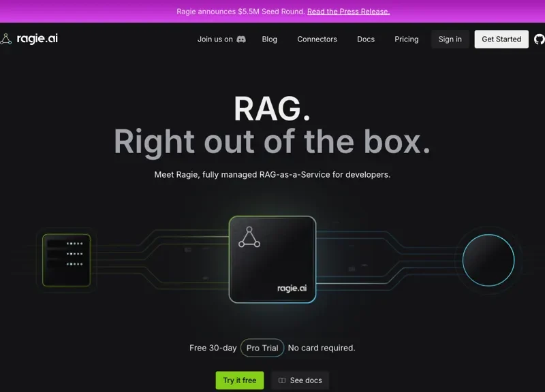
Task: Open documentation with the See docs button
Action: click(300, 380)
